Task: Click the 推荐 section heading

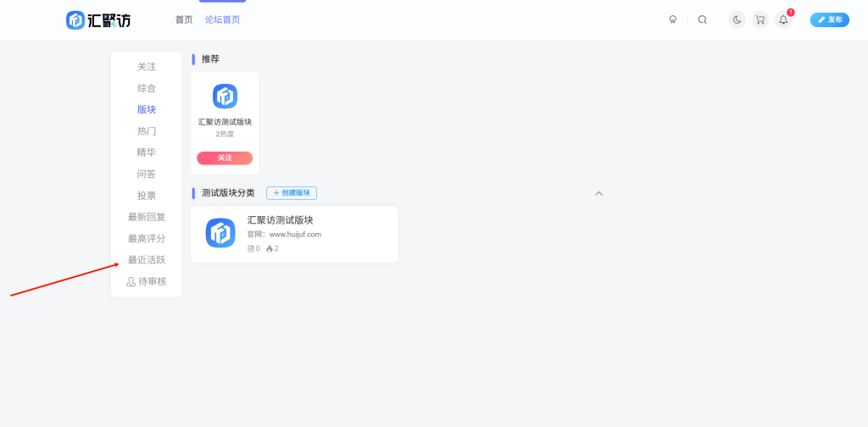Action: click(x=210, y=59)
